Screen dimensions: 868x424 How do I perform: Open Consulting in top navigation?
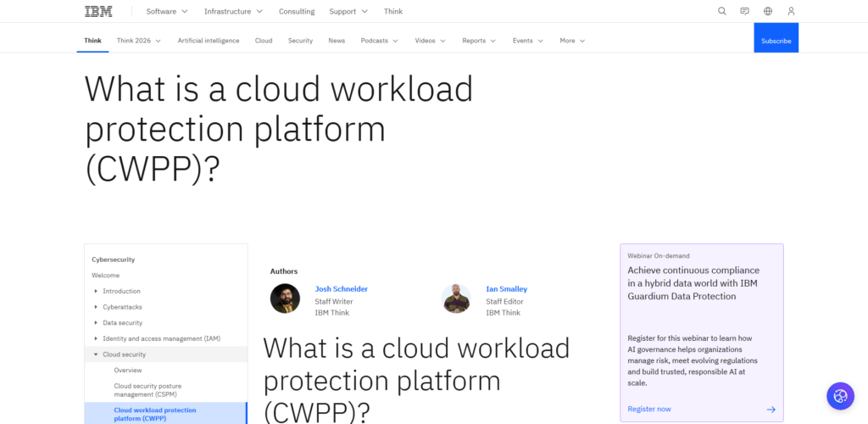pos(297,11)
